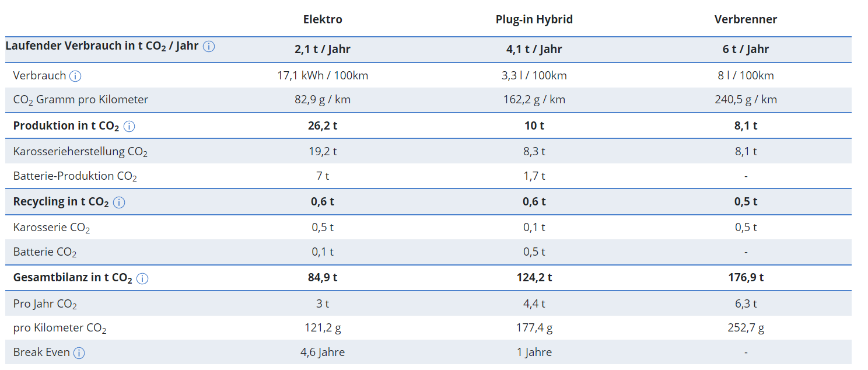Open info icon beside Recycling in t CO2
Screen dimensions: 868x370
pos(119,202)
